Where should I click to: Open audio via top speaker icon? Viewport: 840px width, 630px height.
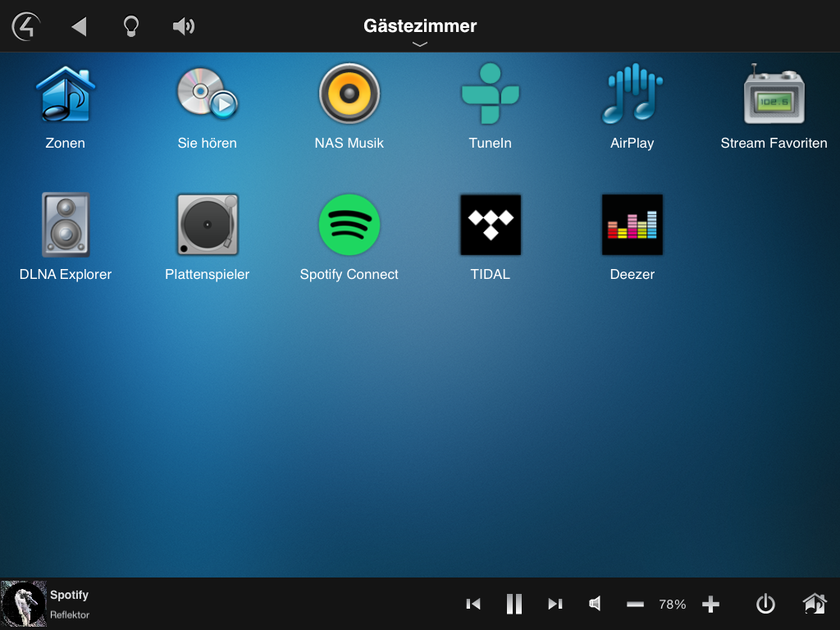tap(184, 25)
